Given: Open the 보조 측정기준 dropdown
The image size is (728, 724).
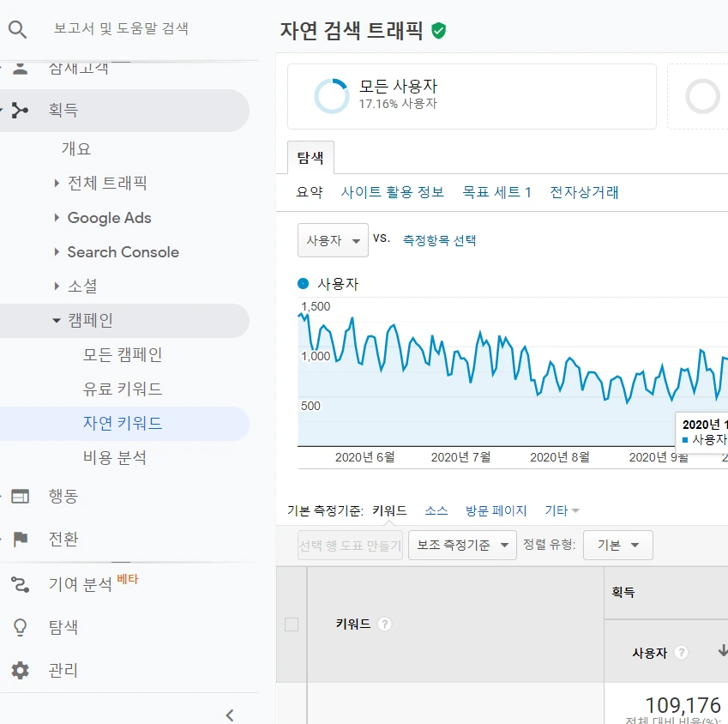Looking at the screenshot, I should click(462, 545).
